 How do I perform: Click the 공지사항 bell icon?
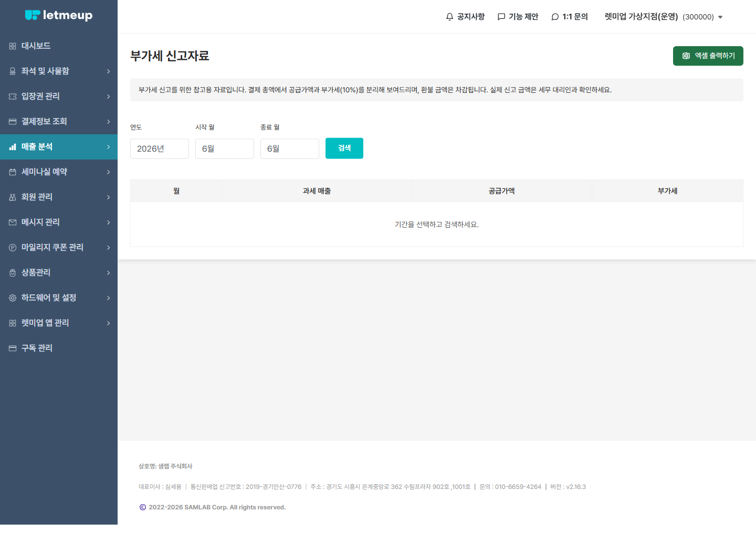pyautogui.click(x=449, y=17)
